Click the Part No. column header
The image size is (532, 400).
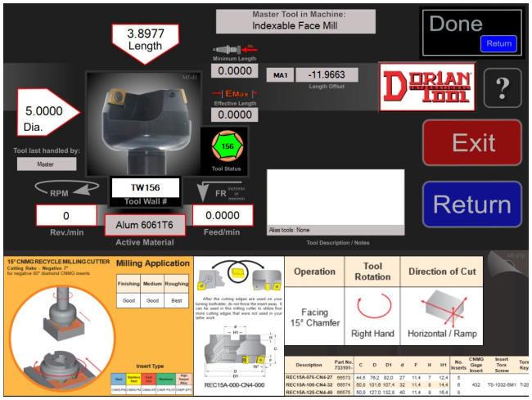coord(344,365)
